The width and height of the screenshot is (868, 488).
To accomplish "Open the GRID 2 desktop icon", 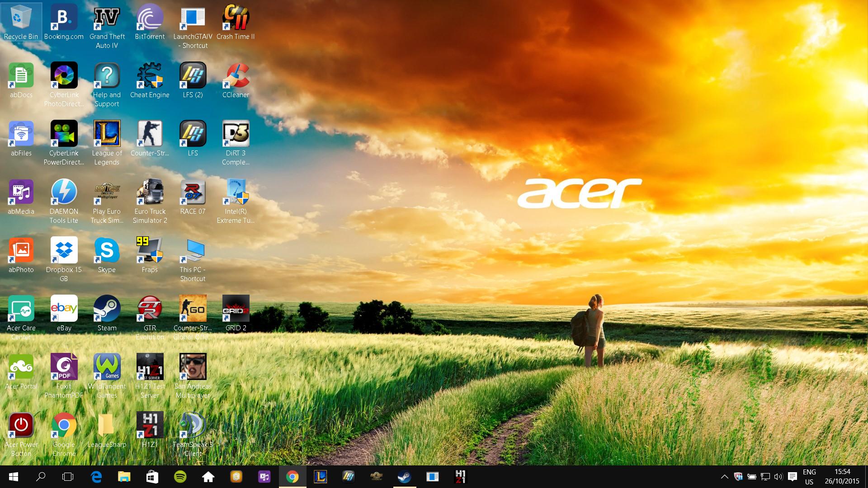I will click(x=236, y=314).
